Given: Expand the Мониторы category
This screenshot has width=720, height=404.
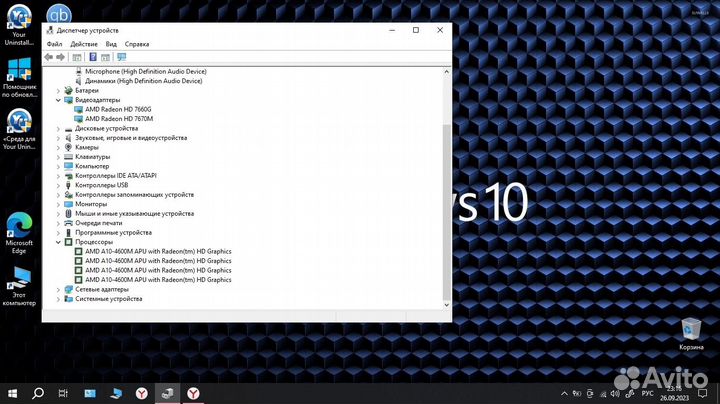Looking at the screenshot, I should tap(58, 204).
